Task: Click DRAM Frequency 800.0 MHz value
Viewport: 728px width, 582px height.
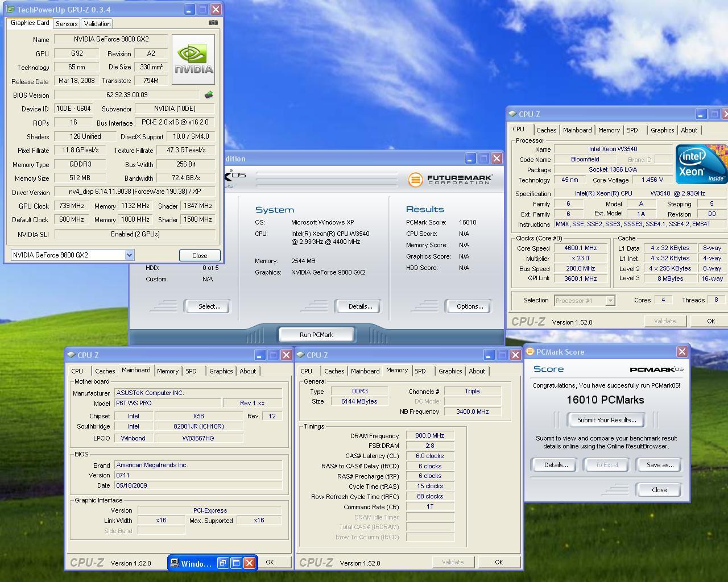Action: (430, 435)
